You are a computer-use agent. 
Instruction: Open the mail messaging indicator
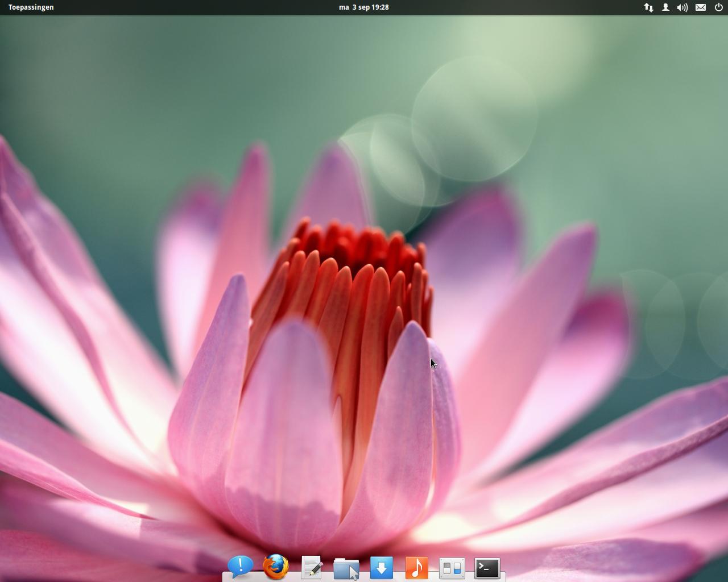(701, 7)
